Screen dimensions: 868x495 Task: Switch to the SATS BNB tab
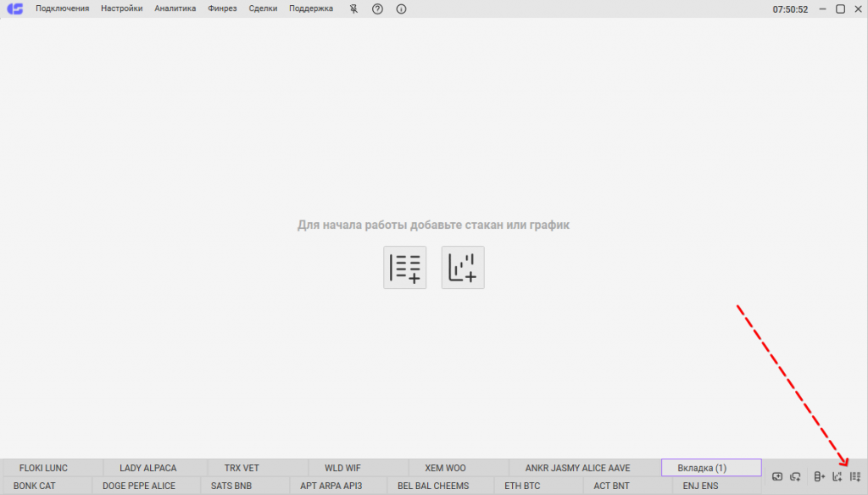(246, 486)
